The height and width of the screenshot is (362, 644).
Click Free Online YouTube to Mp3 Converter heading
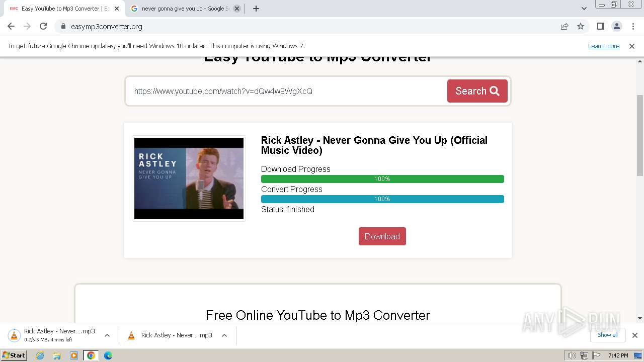coord(318,315)
